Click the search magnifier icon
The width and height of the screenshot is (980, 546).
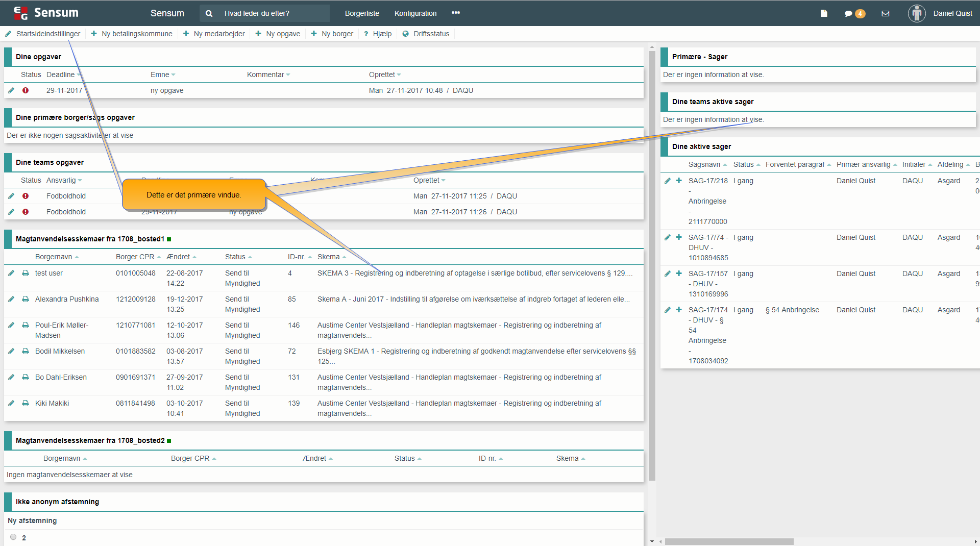(x=209, y=13)
